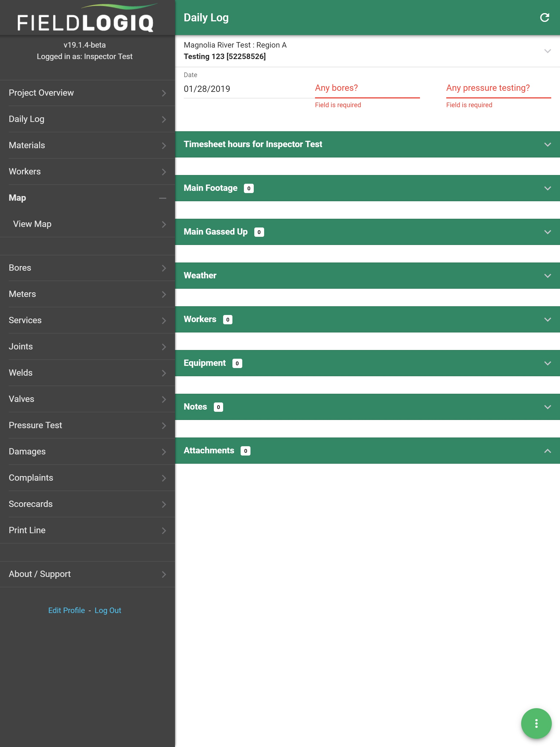Click the 0 count badge on Equipment
The height and width of the screenshot is (747, 560).
point(237,363)
